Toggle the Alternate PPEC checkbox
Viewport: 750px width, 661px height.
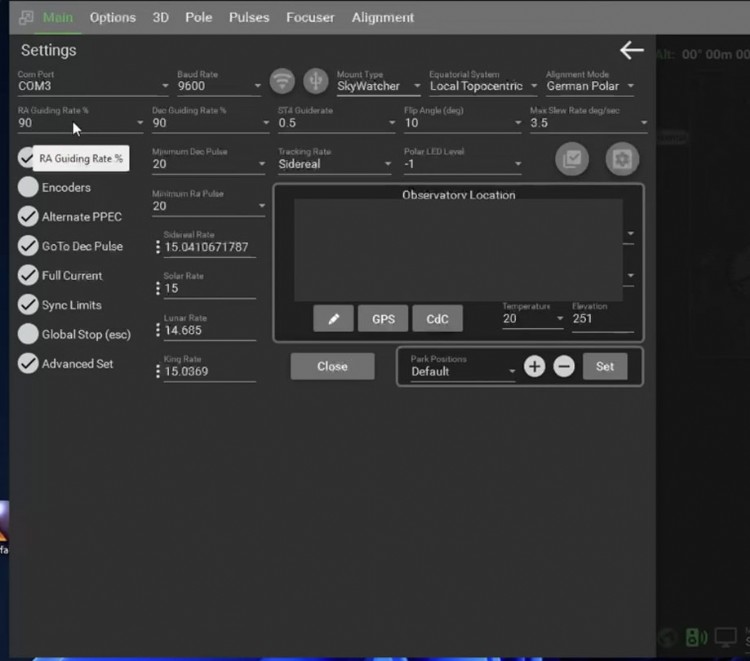(28, 217)
